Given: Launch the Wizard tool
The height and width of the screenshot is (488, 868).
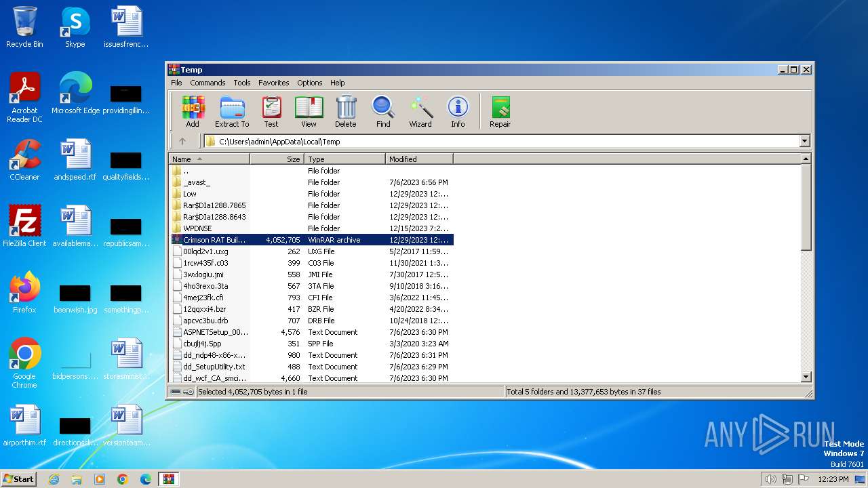Looking at the screenshot, I should coord(420,111).
